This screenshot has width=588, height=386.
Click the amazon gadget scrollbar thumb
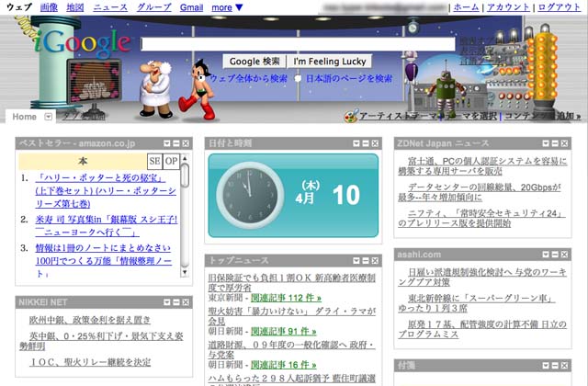pyautogui.click(x=185, y=176)
